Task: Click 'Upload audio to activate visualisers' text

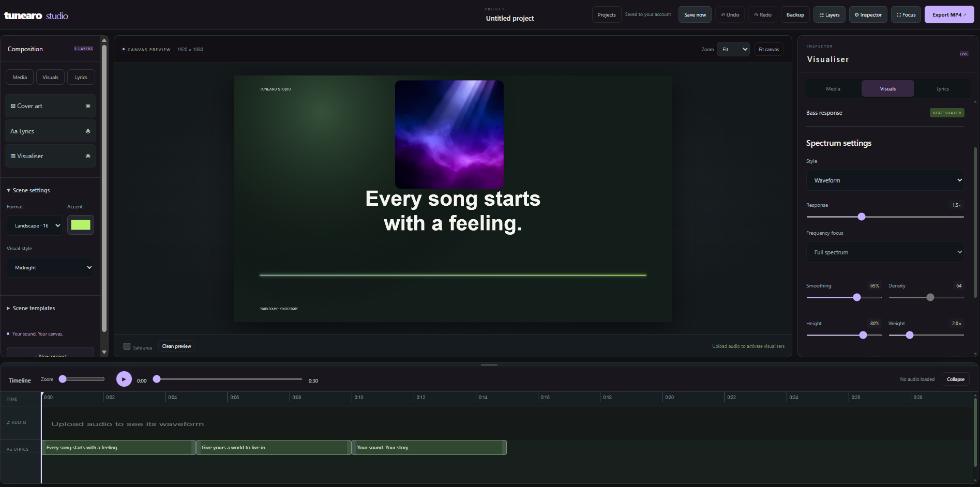Action: pyautogui.click(x=748, y=346)
